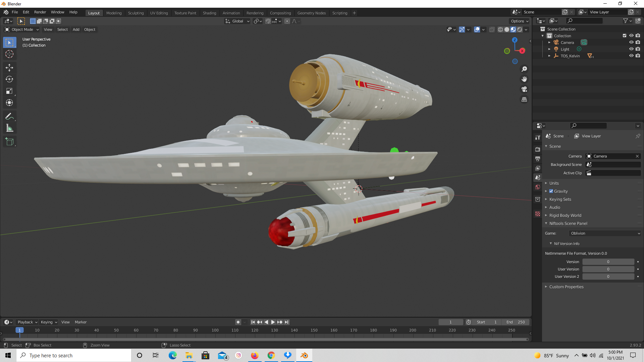Open the Collection properties tab
Screen dimensions: 644x362
coord(538,199)
